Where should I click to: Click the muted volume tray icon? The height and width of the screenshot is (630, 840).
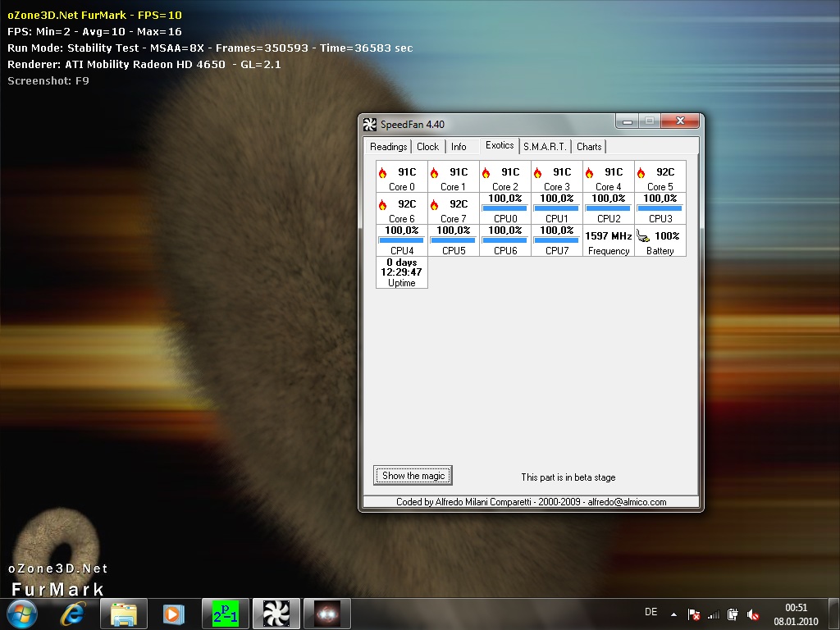tap(753, 615)
